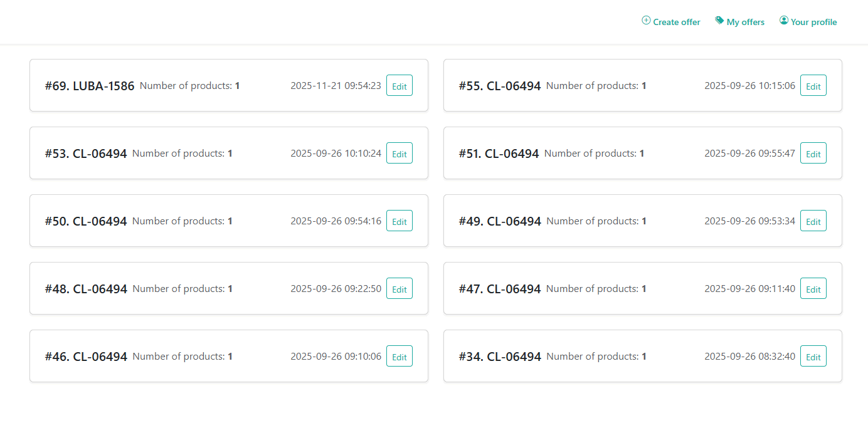
Task: Edit offer #55 CL-06494
Action: coord(813,85)
